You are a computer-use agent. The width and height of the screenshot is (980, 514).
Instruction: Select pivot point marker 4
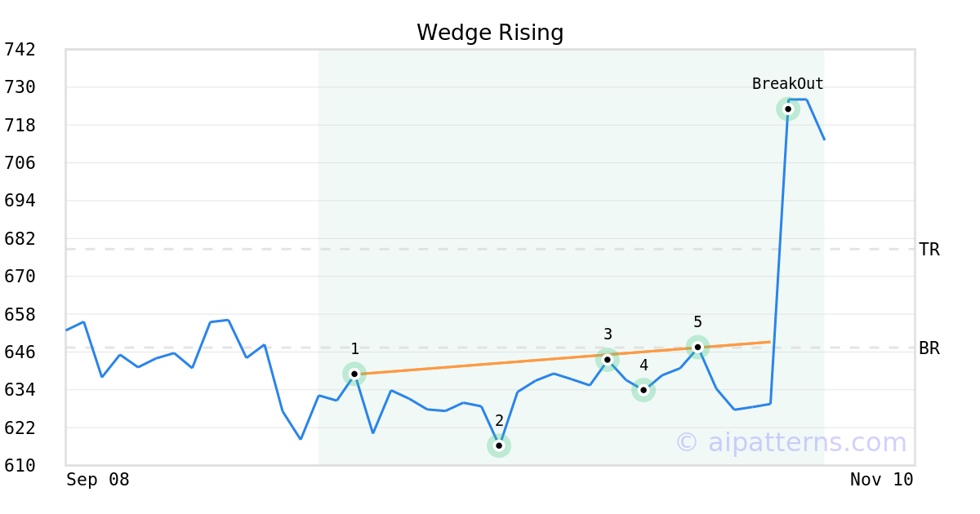coord(644,390)
